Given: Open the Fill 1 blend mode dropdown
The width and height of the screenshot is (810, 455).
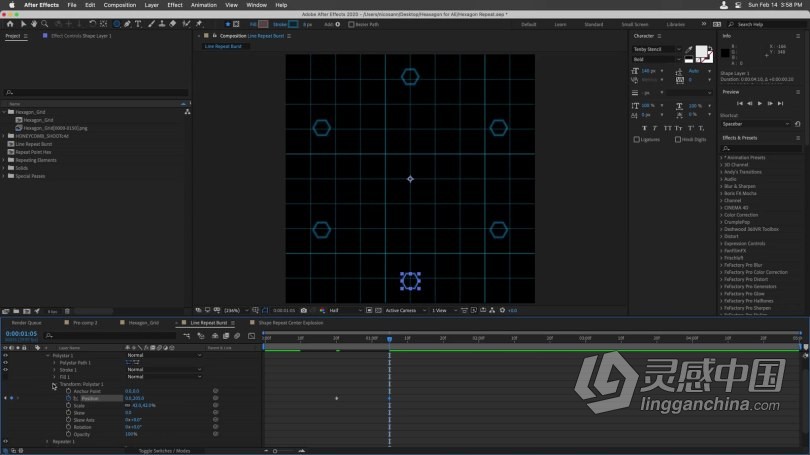Looking at the screenshot, I should click(164, 377).
